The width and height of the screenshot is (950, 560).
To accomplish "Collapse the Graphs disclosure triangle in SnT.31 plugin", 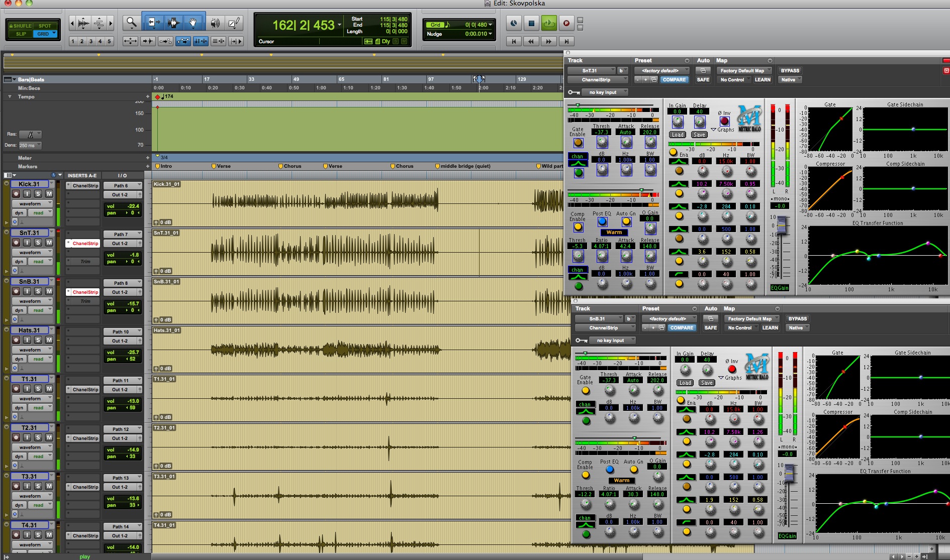I will [x=713, y=130].
